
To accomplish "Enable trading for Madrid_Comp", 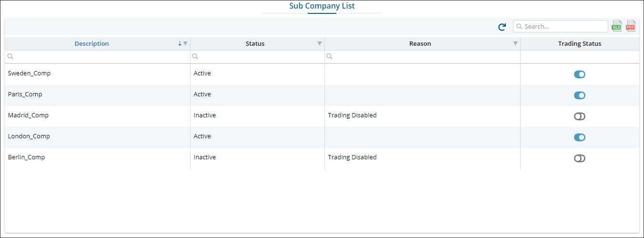I will click(579, 116).
